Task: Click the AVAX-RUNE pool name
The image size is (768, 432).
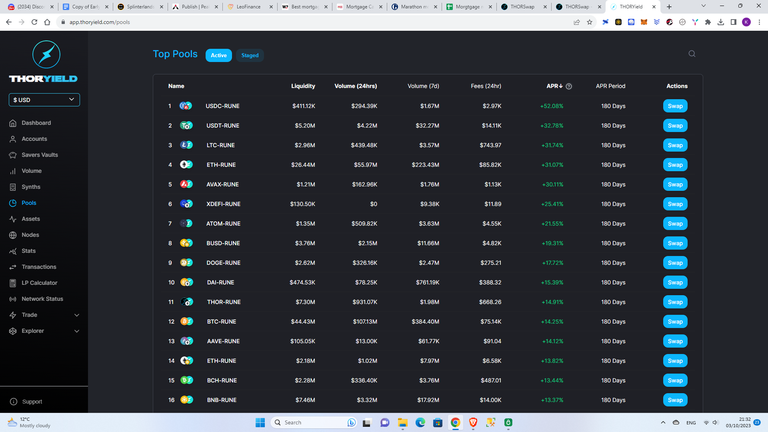Action: 222,184
